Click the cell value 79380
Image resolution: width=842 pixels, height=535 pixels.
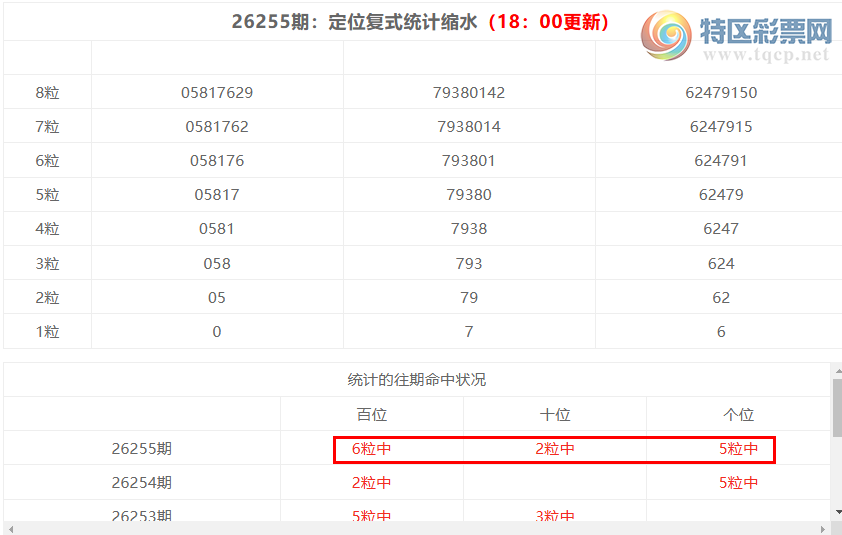click(469, 194)
